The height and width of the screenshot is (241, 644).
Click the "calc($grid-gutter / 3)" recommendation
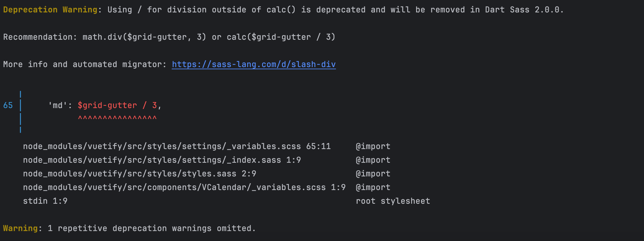pos(281,37)
